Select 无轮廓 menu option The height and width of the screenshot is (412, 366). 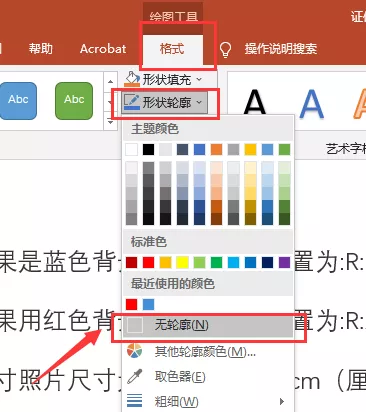tap(208, 325)
